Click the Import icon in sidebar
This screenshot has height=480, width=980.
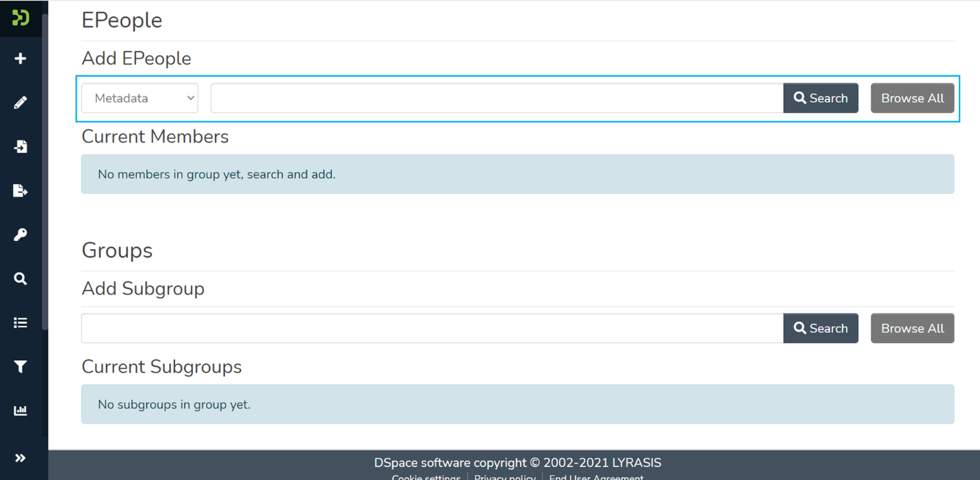click(x=21, y=147)
